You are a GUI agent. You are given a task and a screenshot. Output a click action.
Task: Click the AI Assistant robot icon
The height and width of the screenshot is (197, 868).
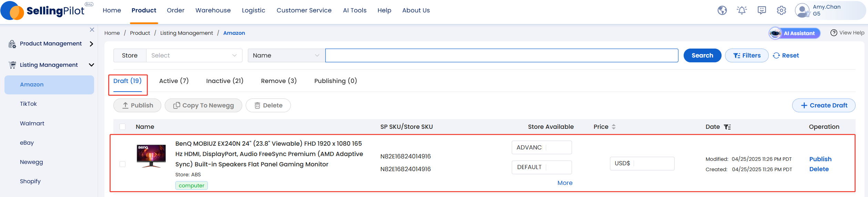click(x=775, y=33)
